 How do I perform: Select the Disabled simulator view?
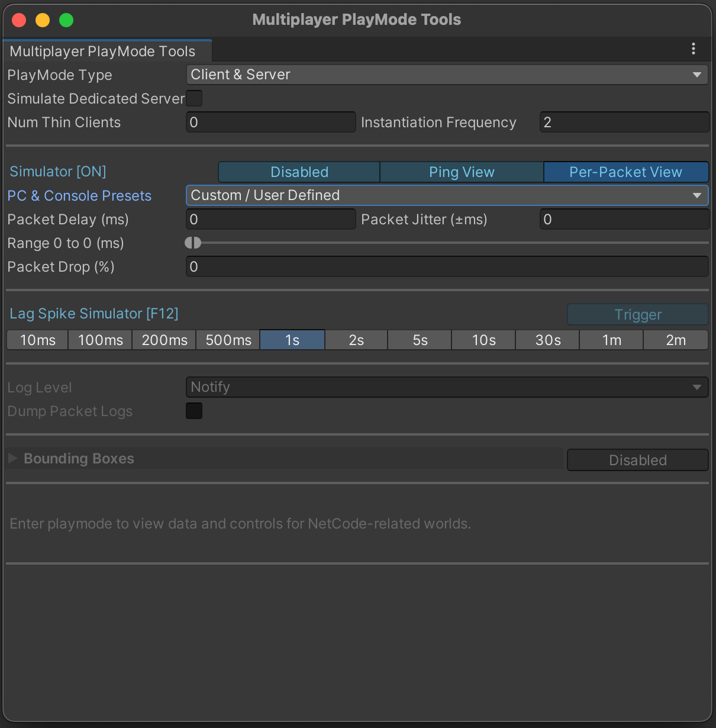point(299,172)
